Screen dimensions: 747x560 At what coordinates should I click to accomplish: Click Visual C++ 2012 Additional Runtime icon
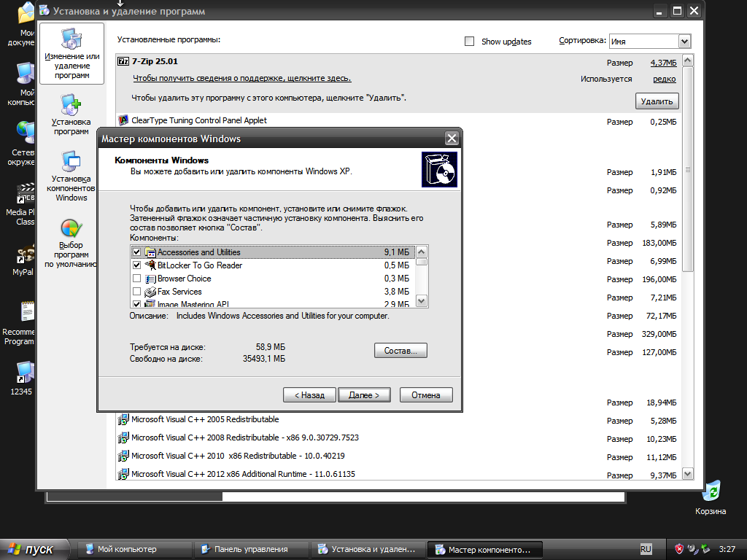coord(123,474)
